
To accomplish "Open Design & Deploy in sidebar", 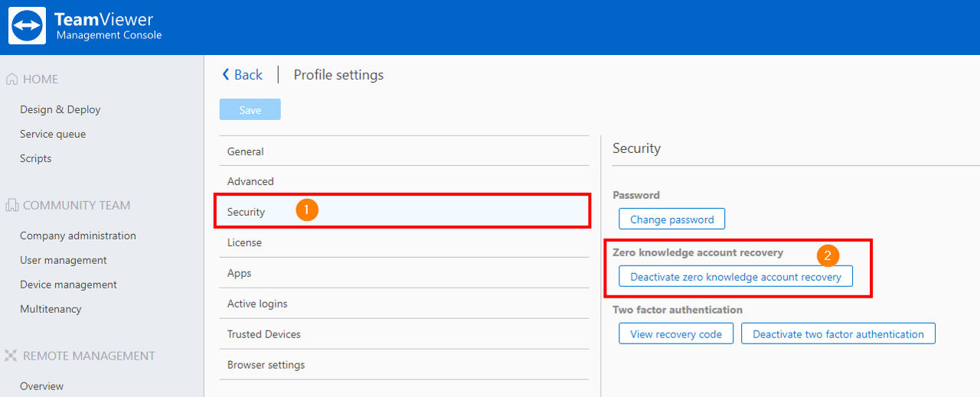I will tap(60, 109).
